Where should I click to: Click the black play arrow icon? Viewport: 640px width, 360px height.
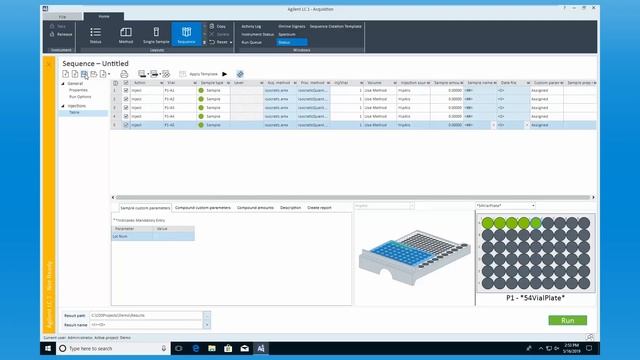[224, 74]
